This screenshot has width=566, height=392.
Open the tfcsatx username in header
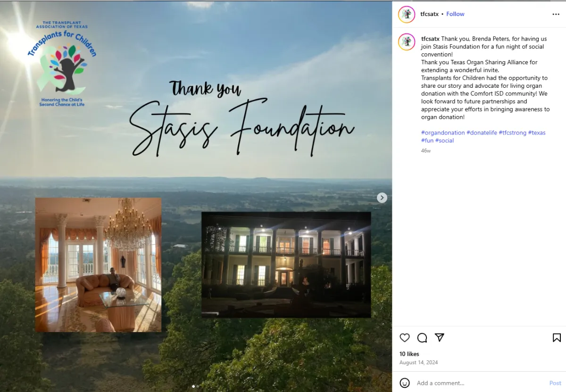point(430,14)
